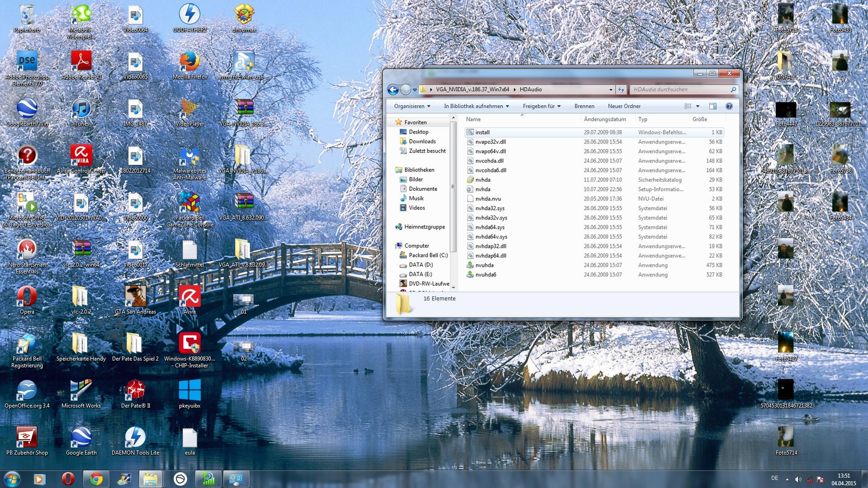Launch the Malwarebytes Anti-Malware desktop icon
Viewport: 868px width, 488px height.
click(190, 163)
